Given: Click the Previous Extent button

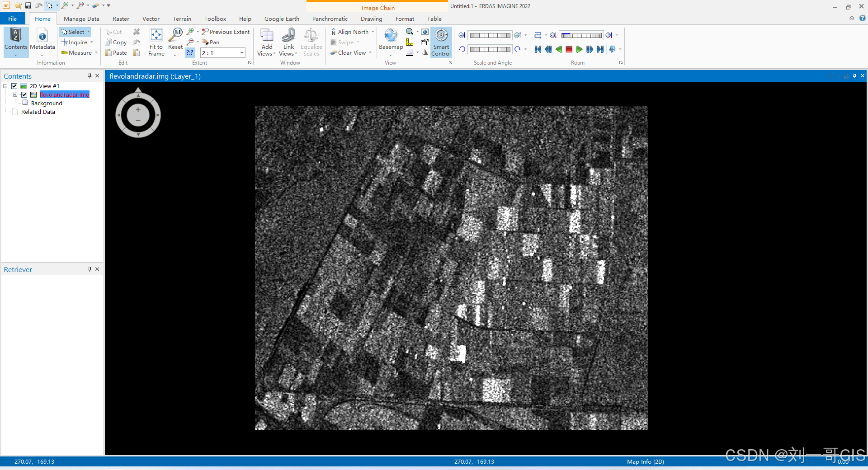Looking at the screenshot, I should (x=226, y=32).
